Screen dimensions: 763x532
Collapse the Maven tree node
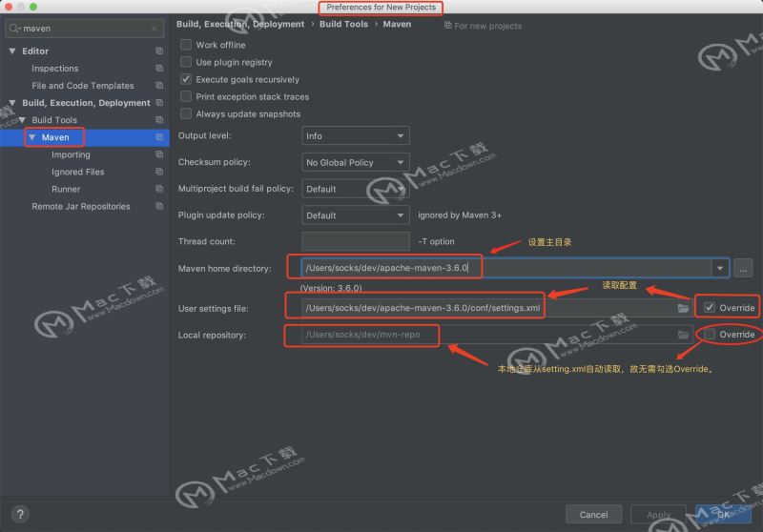click(x=31, y=137)
